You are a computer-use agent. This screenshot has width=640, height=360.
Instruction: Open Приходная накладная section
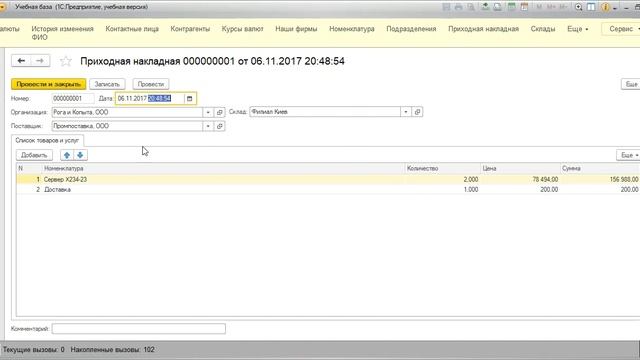point(483,29)
